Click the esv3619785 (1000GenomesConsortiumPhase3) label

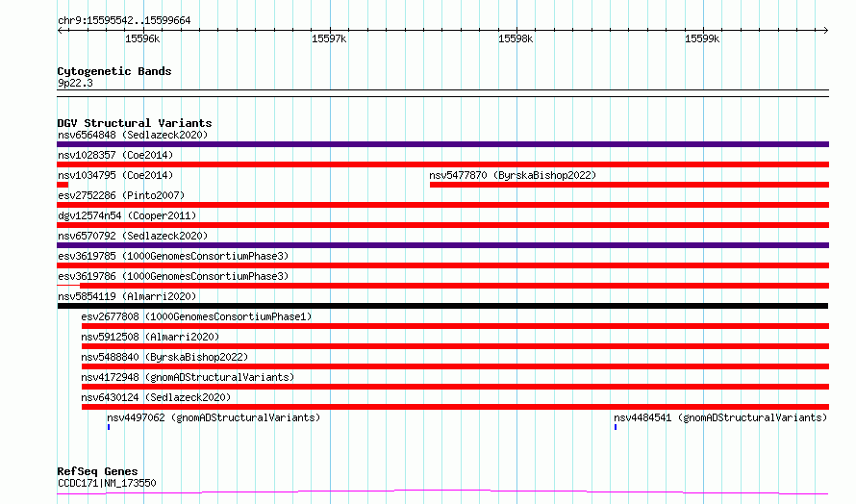tap(173, 256)
